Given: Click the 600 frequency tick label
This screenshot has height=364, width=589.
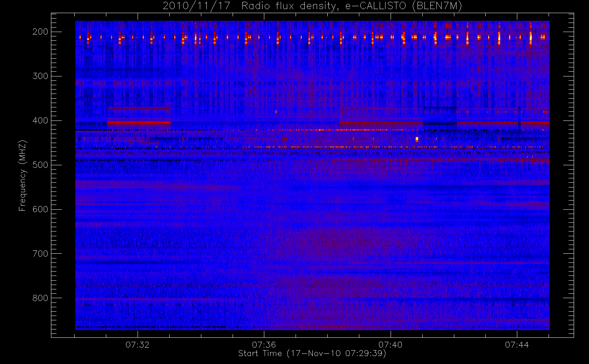Looking at the screenshot, I should (x=40, y=209).
